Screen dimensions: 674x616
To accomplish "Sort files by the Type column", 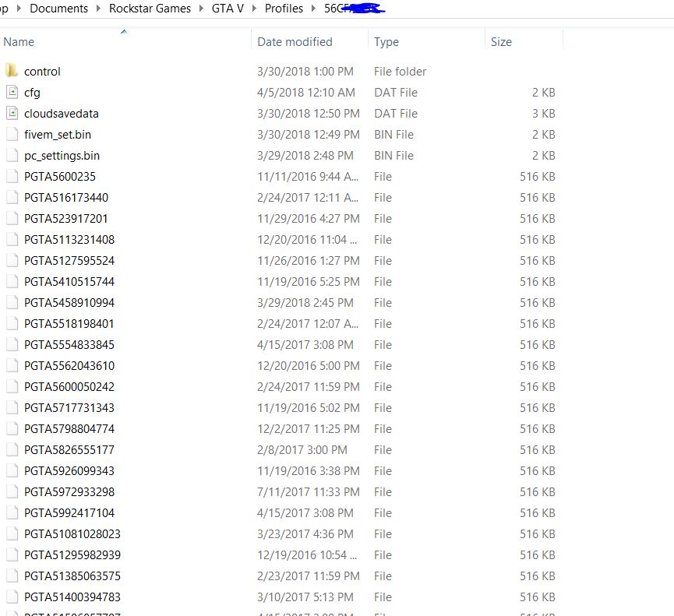I will pos(386,42).
